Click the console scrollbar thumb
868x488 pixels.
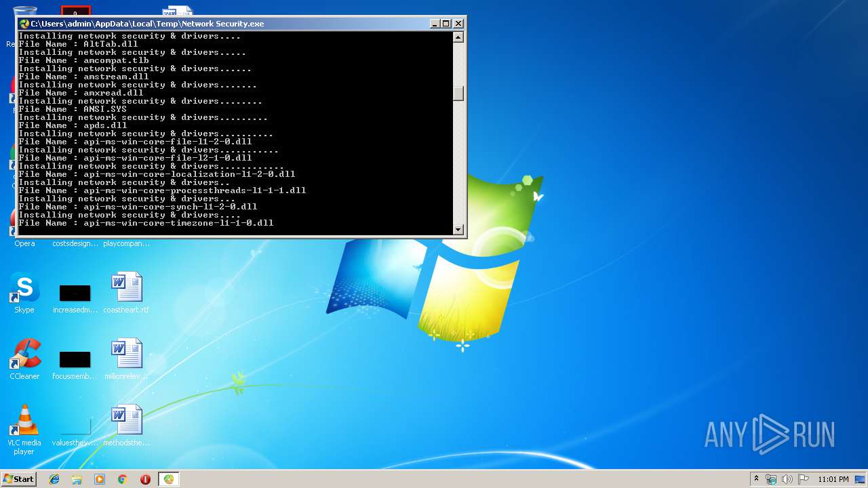pyautogui.click(x=458, y=93)
